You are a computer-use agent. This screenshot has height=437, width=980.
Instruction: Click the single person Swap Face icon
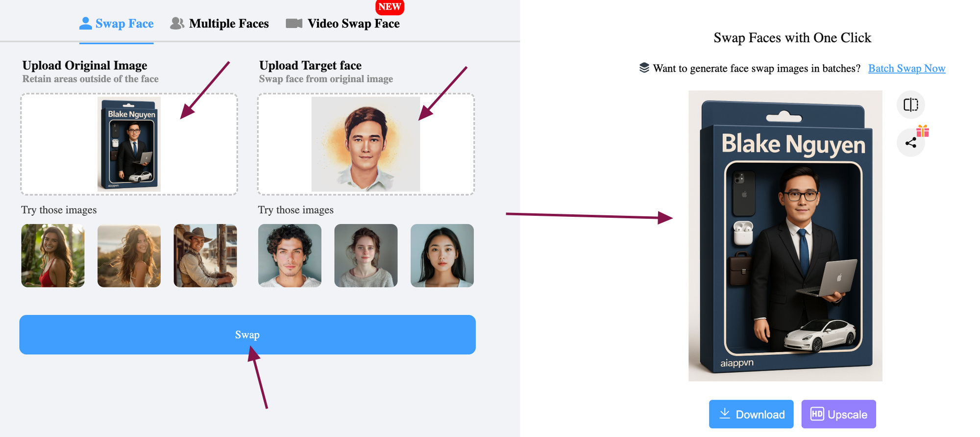coord(85,23)
